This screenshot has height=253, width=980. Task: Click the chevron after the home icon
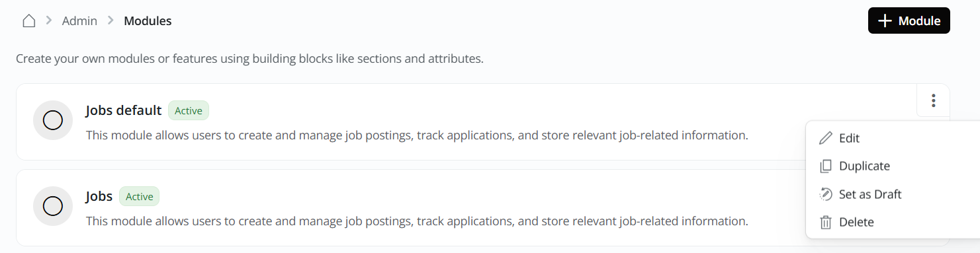[x=49, y=21]
